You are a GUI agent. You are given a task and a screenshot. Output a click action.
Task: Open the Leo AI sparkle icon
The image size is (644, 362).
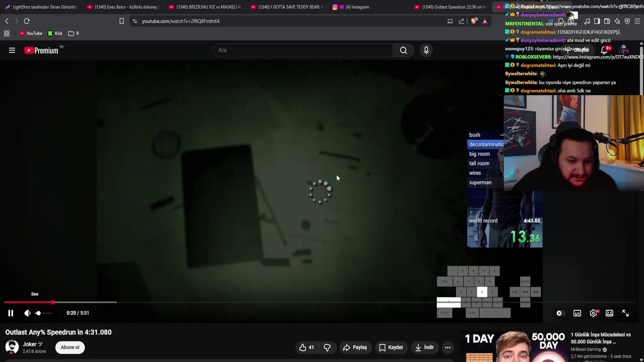(617, 21)
